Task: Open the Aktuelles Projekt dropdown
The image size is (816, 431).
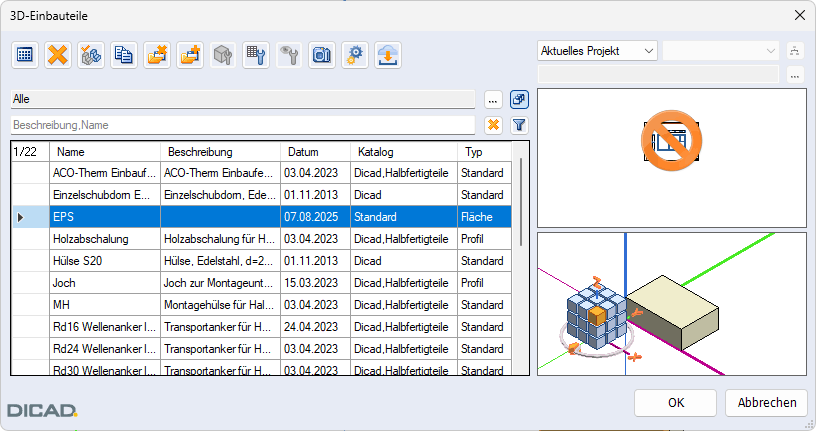Action: [x=597, y=50]
